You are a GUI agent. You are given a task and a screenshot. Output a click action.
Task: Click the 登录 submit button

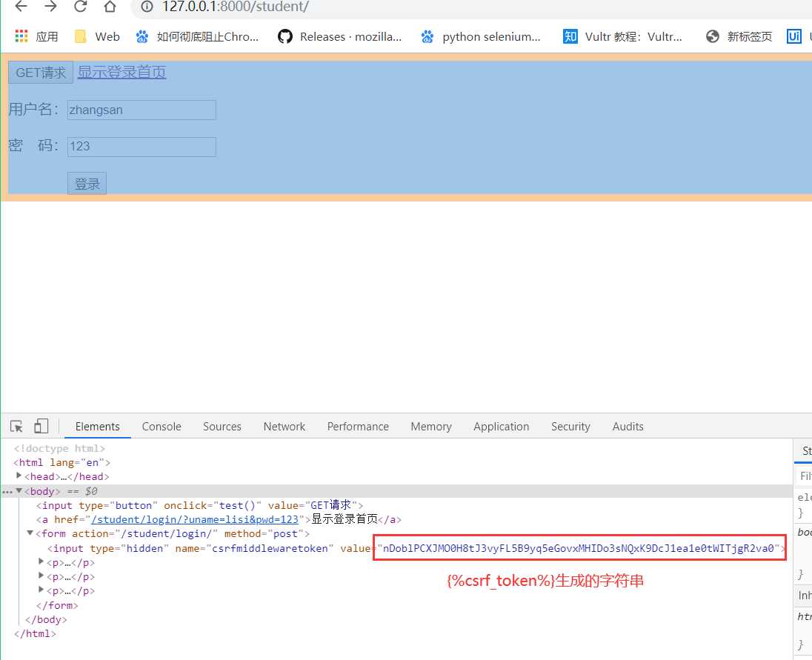(x=87, y=184)
